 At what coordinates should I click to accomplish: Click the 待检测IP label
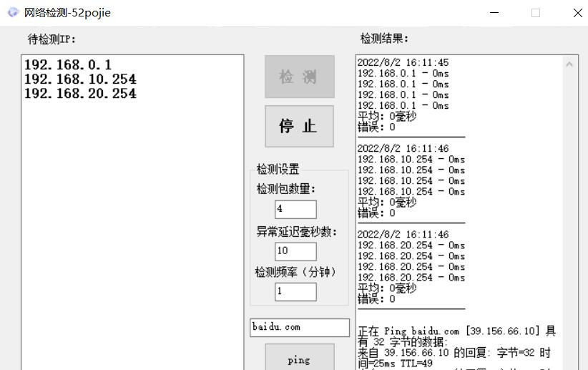click(x=52, y=39)
